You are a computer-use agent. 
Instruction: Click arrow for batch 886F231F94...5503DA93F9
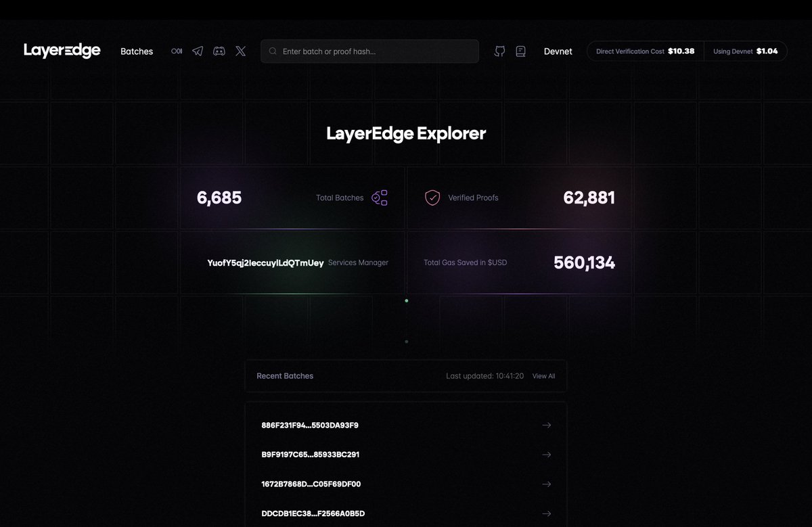547,426
